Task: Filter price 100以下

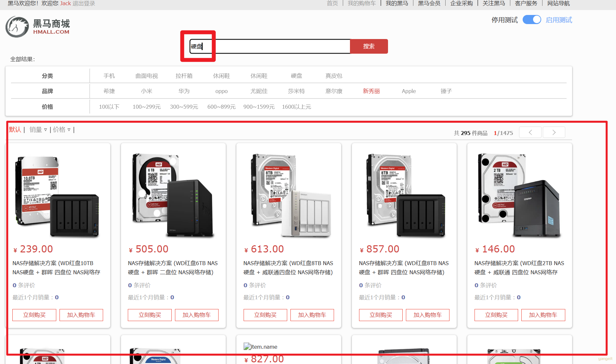Action: [x=109, y=107]
